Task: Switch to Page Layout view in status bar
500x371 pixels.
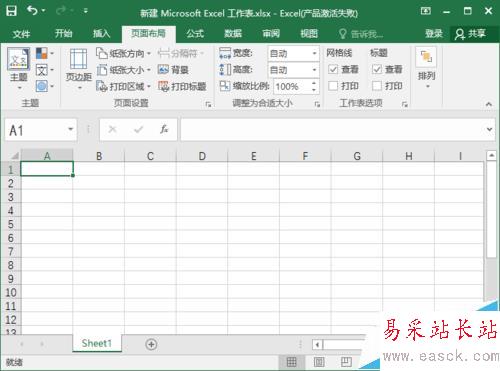Action: 319,362
